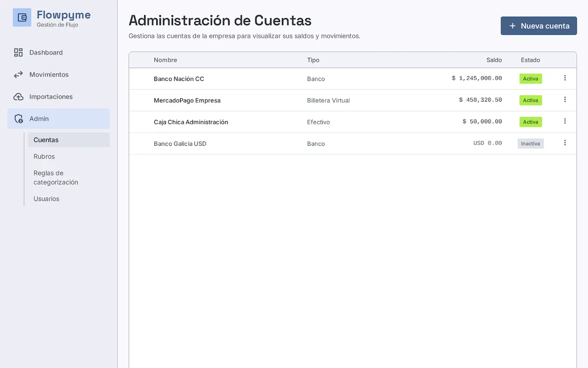The height and width of the screenshot is (368, 588).
Task: Click the Gestión de Flujo subtitle
Action: (57, 25)
